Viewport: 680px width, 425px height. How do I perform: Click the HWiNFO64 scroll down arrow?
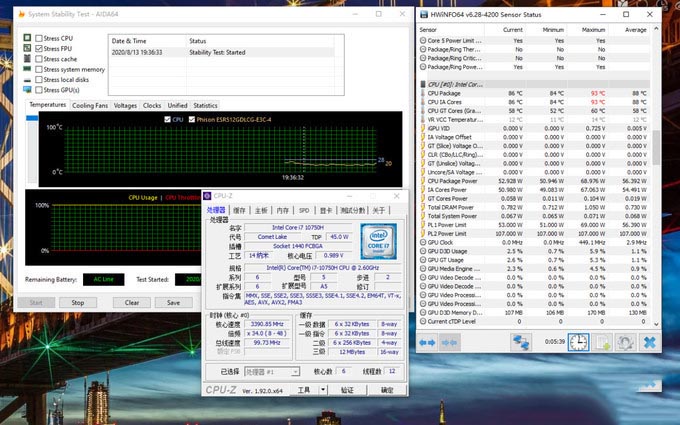(x=656, y=324)
